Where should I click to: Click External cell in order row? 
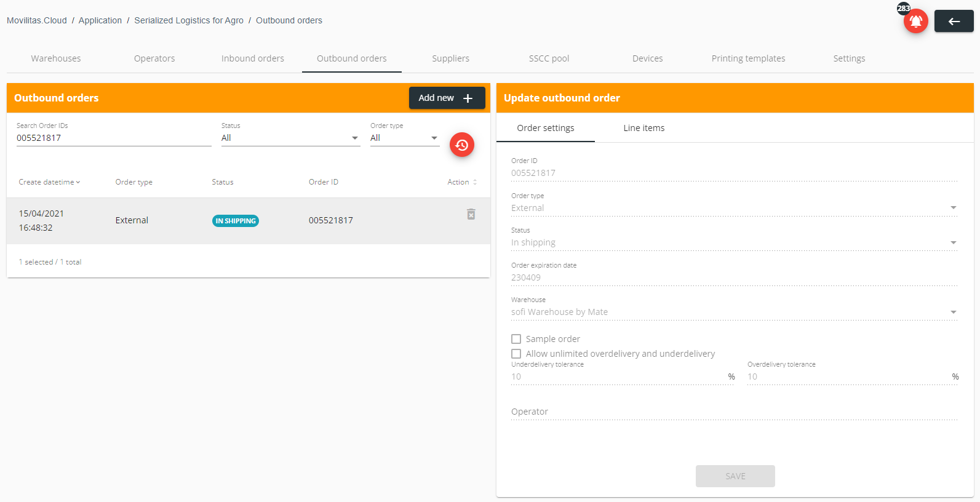tap(132, 220)
